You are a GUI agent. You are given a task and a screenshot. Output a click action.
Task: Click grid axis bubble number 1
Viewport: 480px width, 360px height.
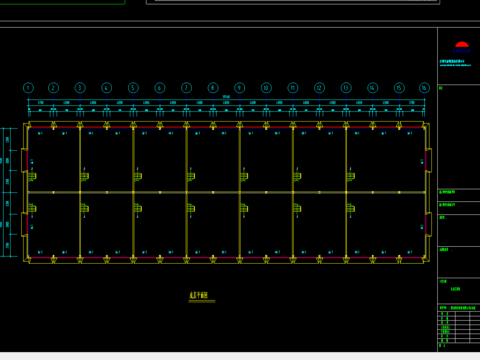[28, 88]
